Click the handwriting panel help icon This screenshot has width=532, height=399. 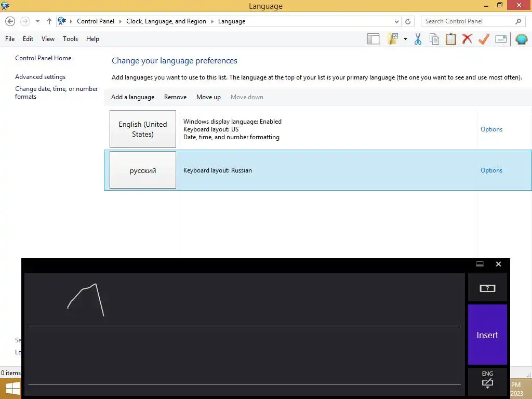tap(487, 288)
